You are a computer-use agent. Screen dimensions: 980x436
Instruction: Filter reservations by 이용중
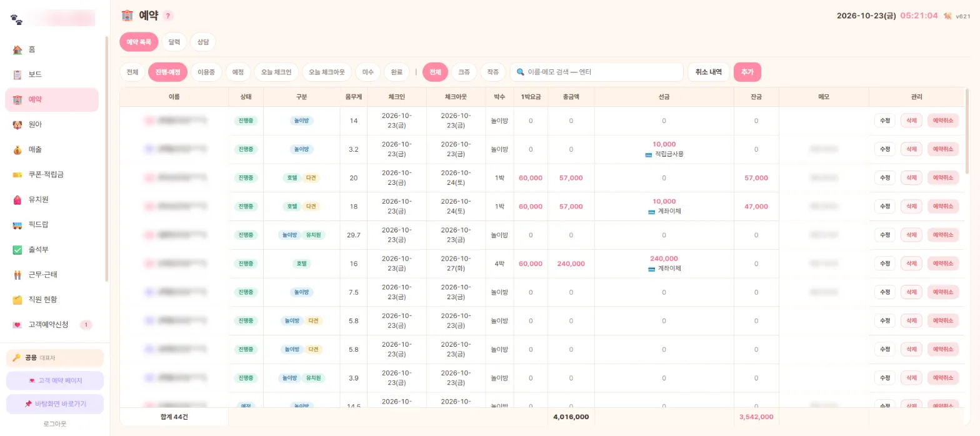click(206, 72)
